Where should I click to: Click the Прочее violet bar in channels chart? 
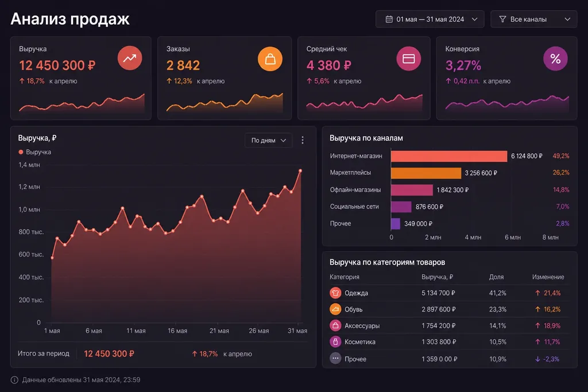click(x=396, y=223)
